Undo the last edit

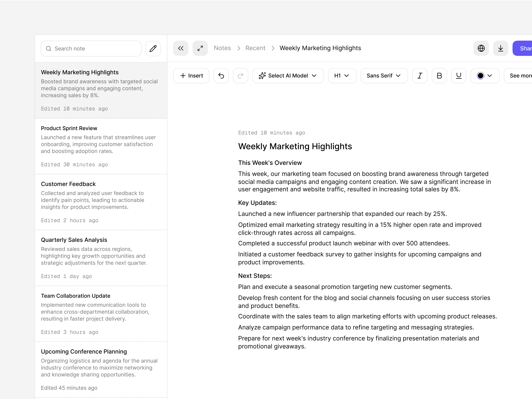point(221,76)
